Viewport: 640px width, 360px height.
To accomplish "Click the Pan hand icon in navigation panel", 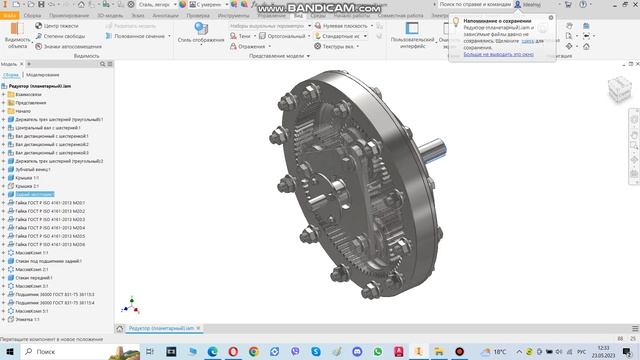I will (x=569, y=26).
